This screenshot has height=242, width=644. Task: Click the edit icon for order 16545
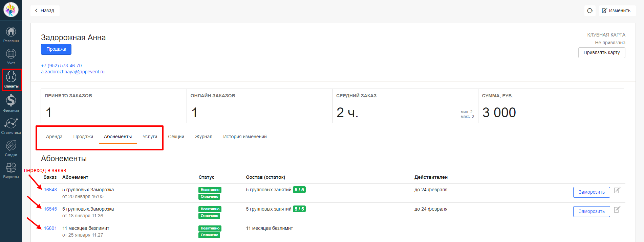[617, 210]
